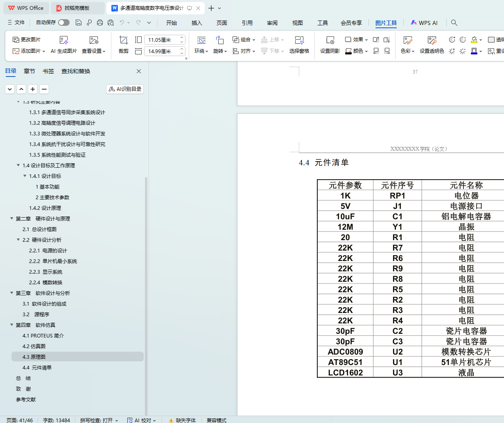Switch to the 插入 ribbon tab
Viewport: 504px width, 423px height.
coord(197,23)
